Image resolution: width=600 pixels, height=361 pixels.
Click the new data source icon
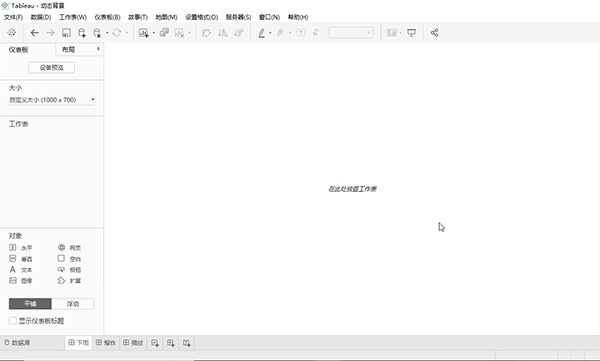pos(82,33)
